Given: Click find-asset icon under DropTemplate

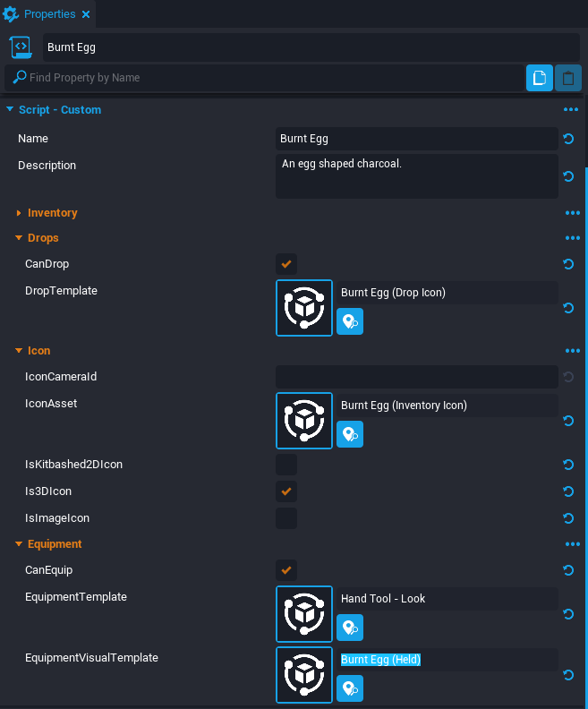Looking at the screenshot, I should point(350,321).
